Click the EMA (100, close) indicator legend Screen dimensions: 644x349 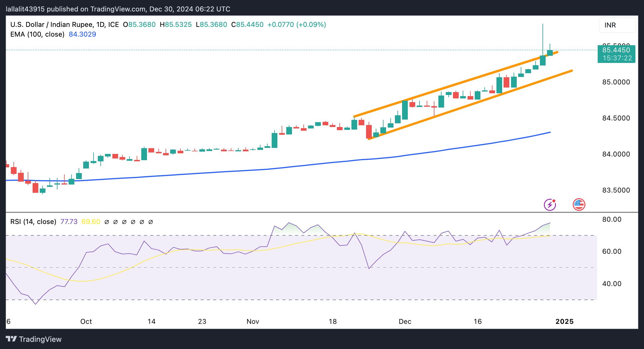[37, 34]
